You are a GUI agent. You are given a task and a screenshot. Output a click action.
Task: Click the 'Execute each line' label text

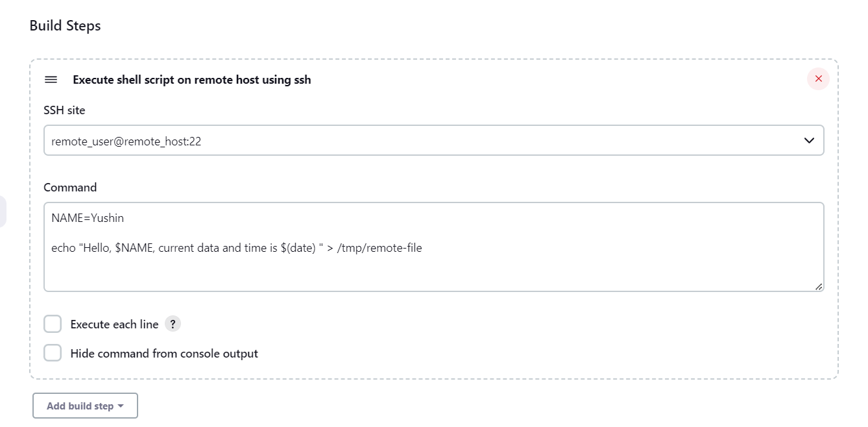coord(114,324)
